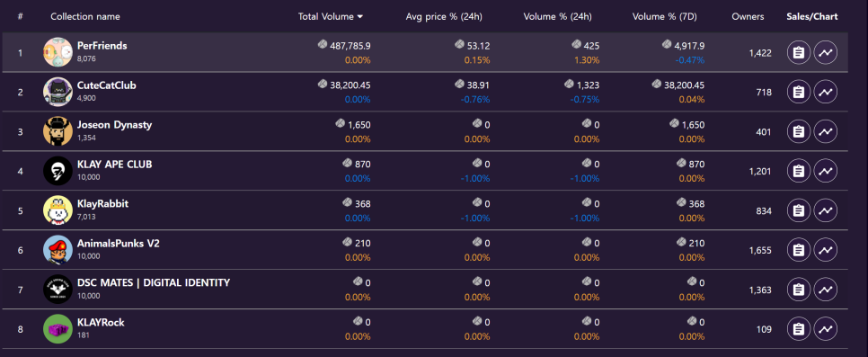The image size is (868, 357).
Task: Sort by Volume % (7D) column header
Action: click(664, 16)
